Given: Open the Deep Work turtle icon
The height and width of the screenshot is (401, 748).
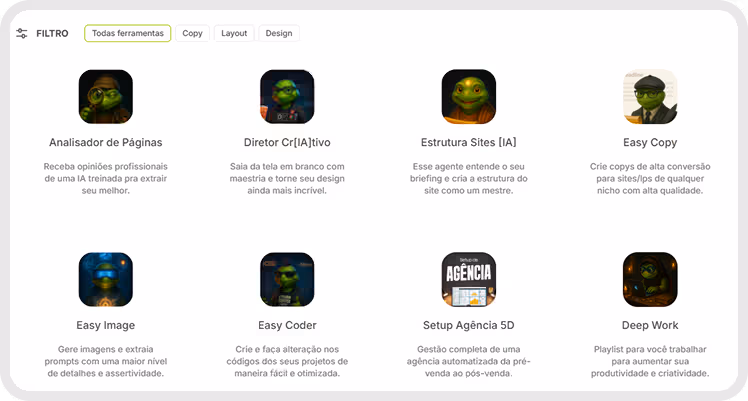Looking at the screenshot, I should tap(650, 279).
